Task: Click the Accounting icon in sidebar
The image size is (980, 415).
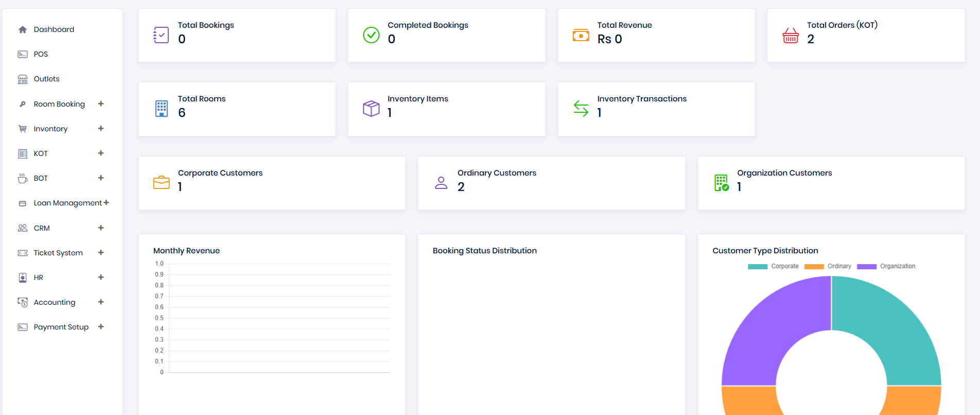Action: point(23,302)
